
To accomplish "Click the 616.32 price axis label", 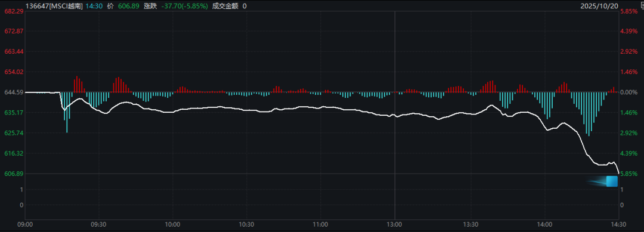I will 14,153.
